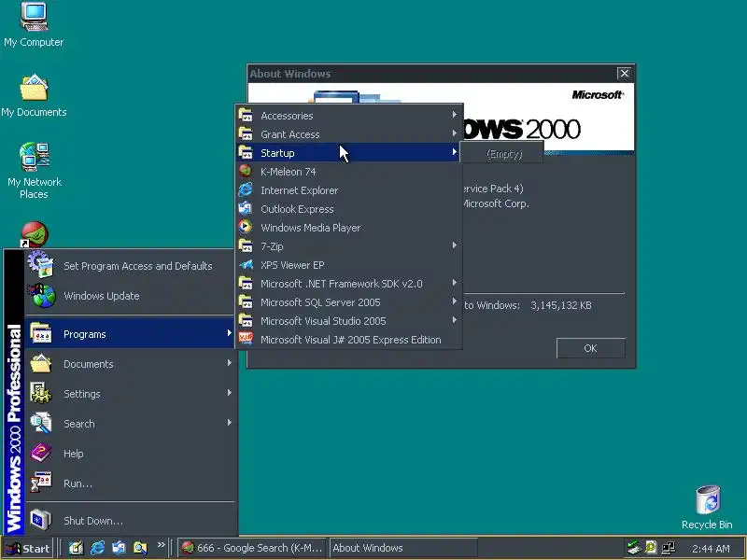
Task: Select Startup in the Programs menu
Action: pos(348,152)
